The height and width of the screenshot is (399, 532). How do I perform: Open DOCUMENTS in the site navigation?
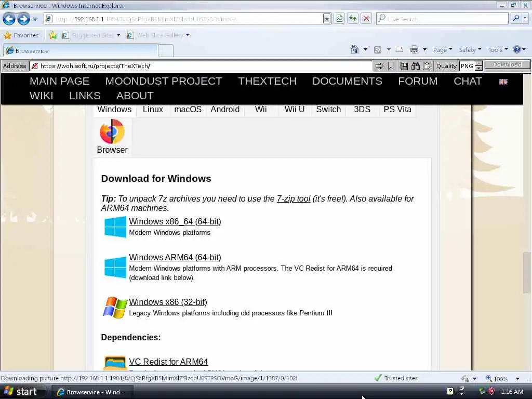point(348,81)
